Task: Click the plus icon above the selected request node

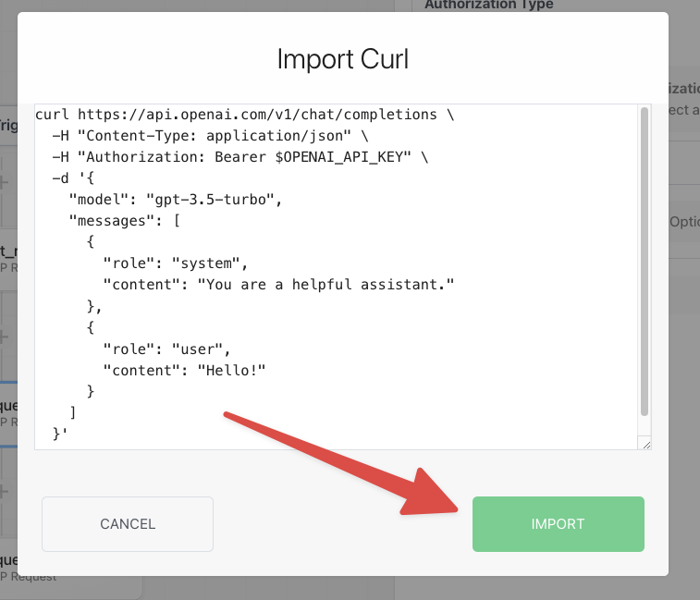Action: click(x=4, y=337)
